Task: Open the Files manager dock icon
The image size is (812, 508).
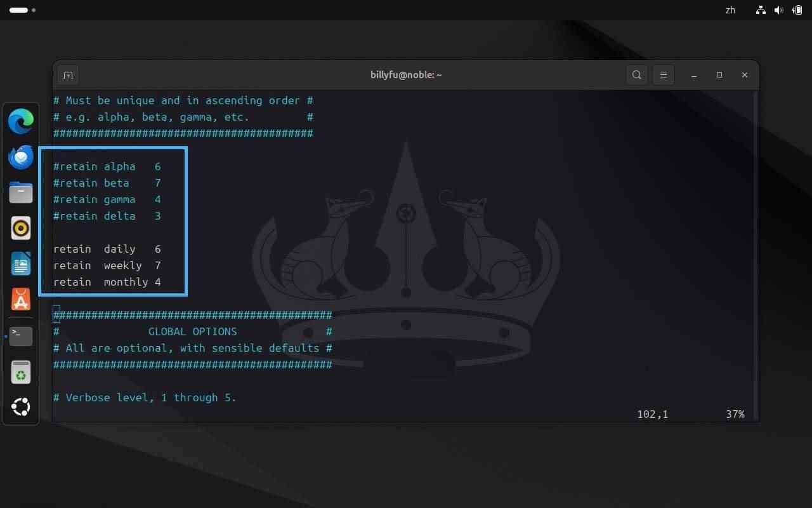Action: click(21, 192)
